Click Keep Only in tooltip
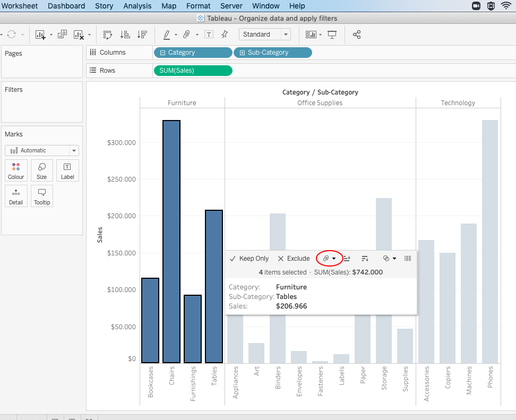 [x=249, y=259]
